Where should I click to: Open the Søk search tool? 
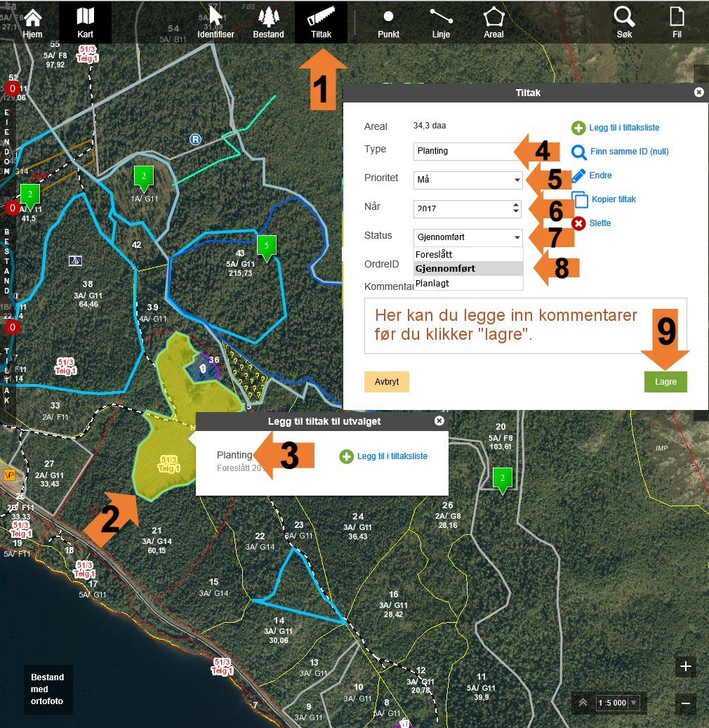coord(624,22)
